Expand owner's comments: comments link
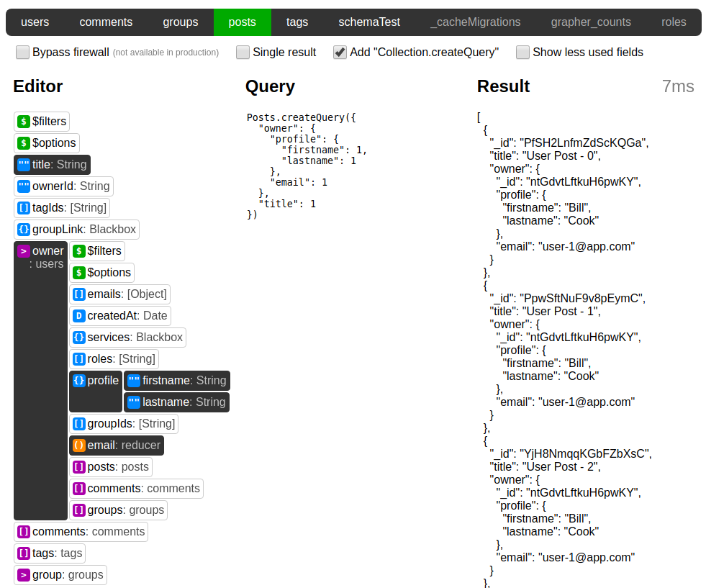The image size is (706, 588). tap(137, 489)
